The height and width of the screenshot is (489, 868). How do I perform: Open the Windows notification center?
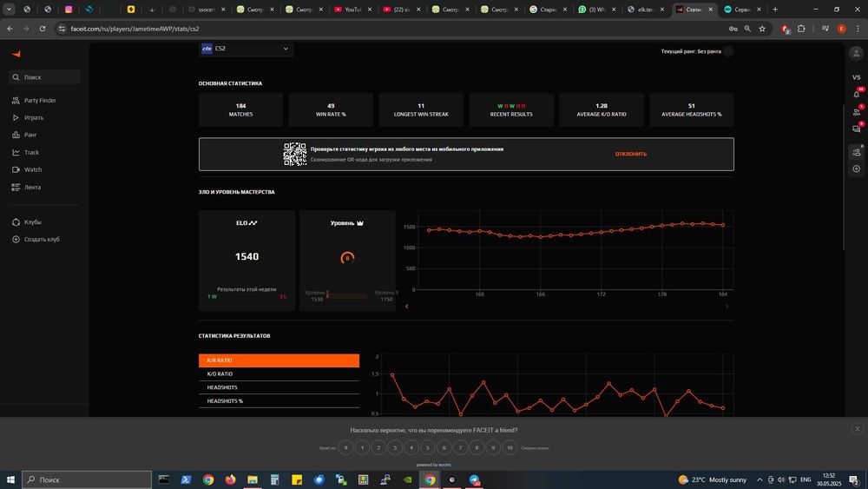click(855, 479)
